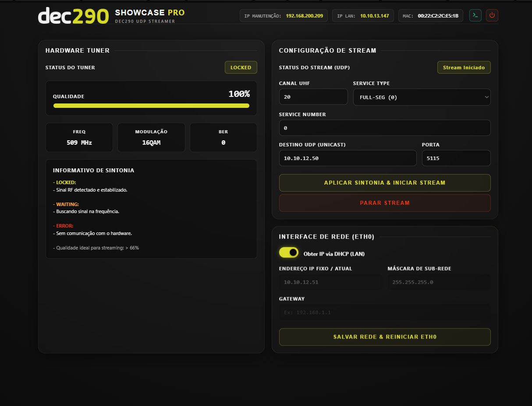Screen dimensions: 532x406
Task: Click the Interface de Rede (ETH0) heading
Action: 326,237
